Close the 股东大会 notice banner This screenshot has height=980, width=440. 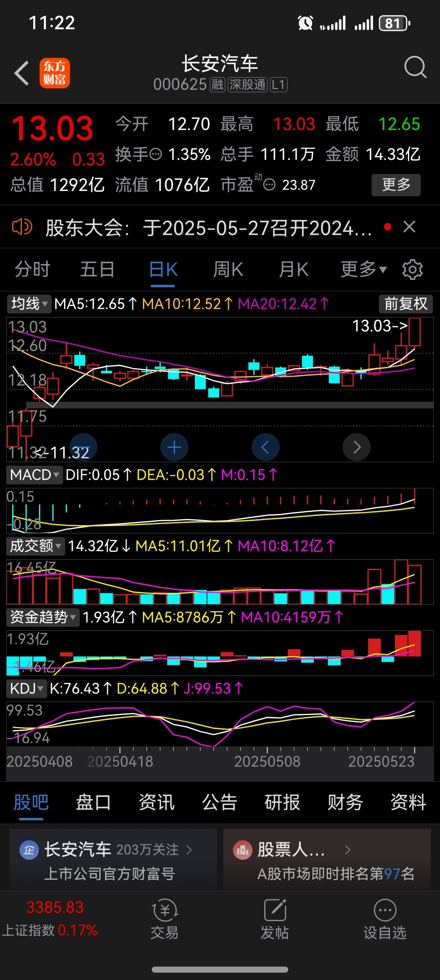pyautogui.click(x=409, y=227)
